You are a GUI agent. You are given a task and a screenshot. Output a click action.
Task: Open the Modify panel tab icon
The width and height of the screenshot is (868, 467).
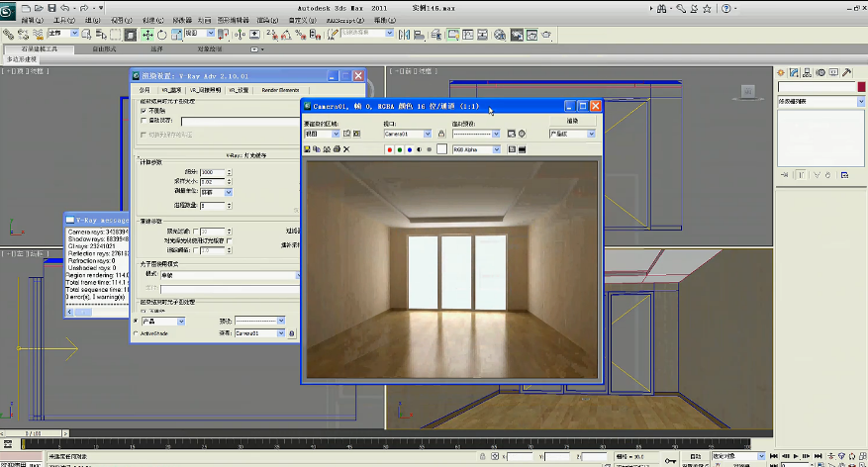pos(794,73)
